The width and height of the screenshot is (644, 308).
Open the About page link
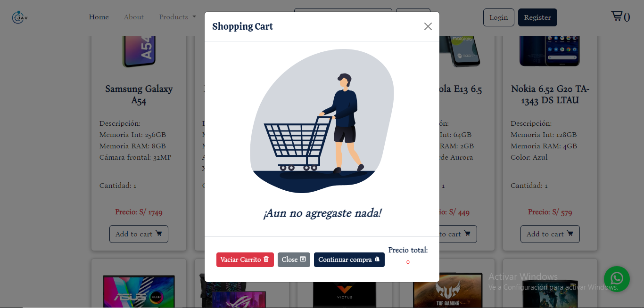134,17
